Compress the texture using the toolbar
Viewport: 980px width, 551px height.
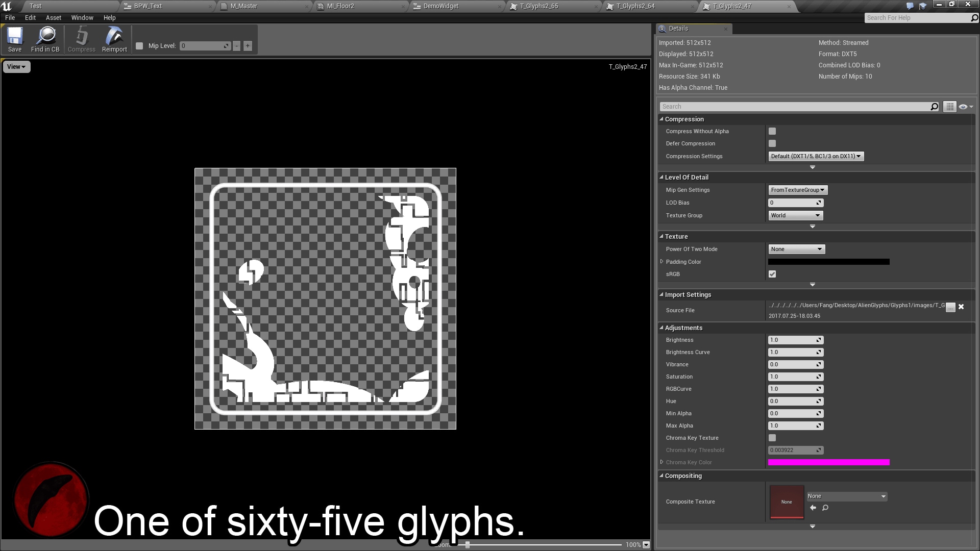point(81,39)
